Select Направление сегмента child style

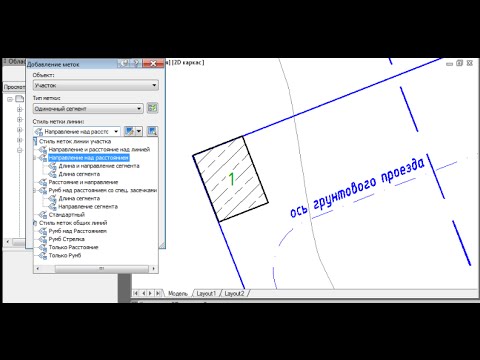tap(88, 207)
